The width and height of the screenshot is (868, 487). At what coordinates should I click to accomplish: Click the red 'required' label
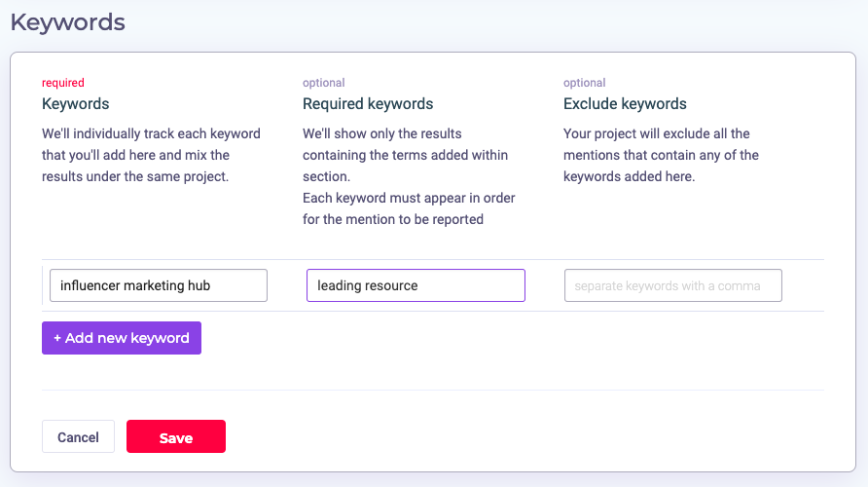click(x=63, y=83)
